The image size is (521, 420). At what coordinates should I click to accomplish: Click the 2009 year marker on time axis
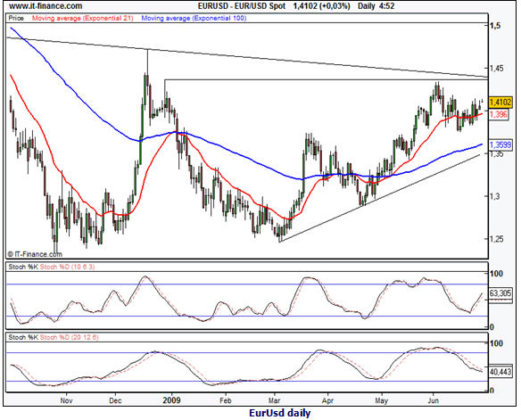[x=172, y=400]
